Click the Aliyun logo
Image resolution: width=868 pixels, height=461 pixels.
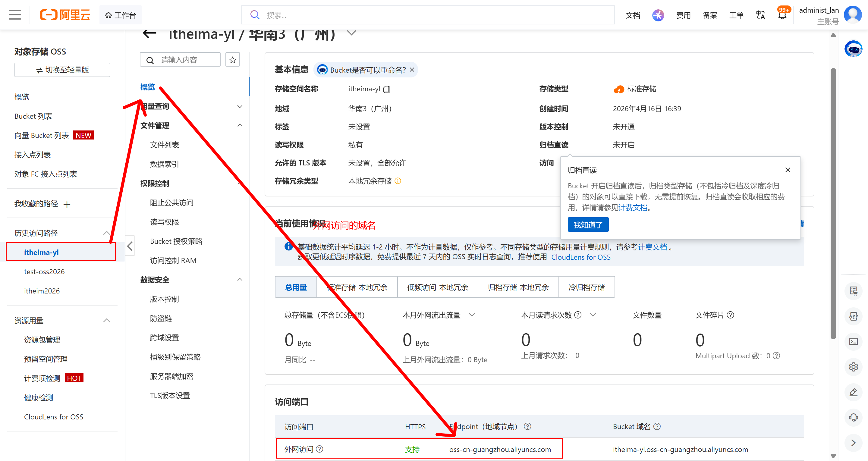65,15
